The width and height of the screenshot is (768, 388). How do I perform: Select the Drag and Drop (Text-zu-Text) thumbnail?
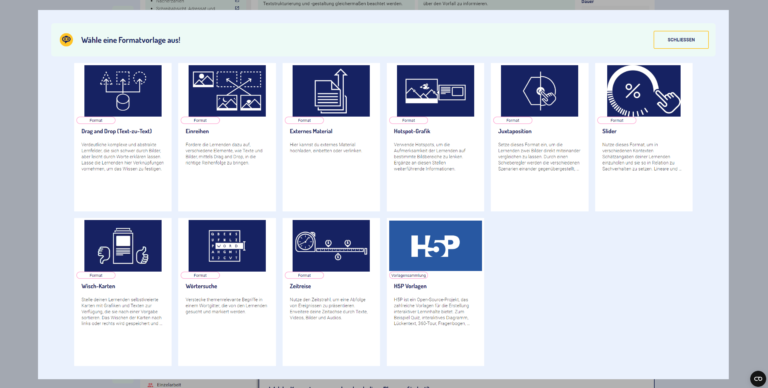123,91
